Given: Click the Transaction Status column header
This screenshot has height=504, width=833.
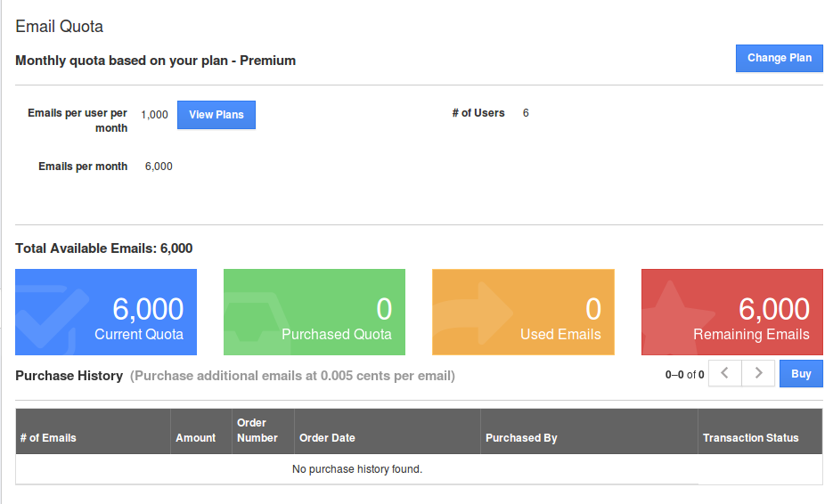Looking at the screenshot, I should (x=751, y=438).
